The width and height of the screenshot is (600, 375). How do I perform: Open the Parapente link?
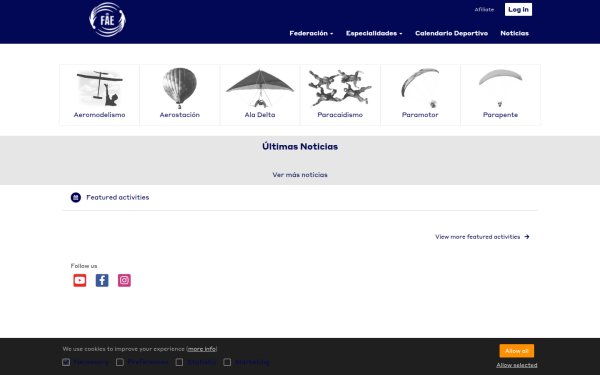pyautogui.click(x=500, y=115)
